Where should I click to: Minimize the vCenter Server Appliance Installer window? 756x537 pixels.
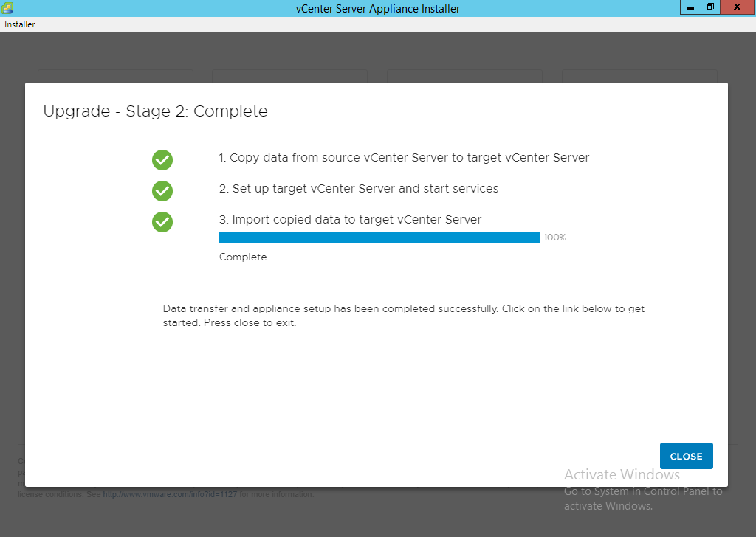pos(690,7)
